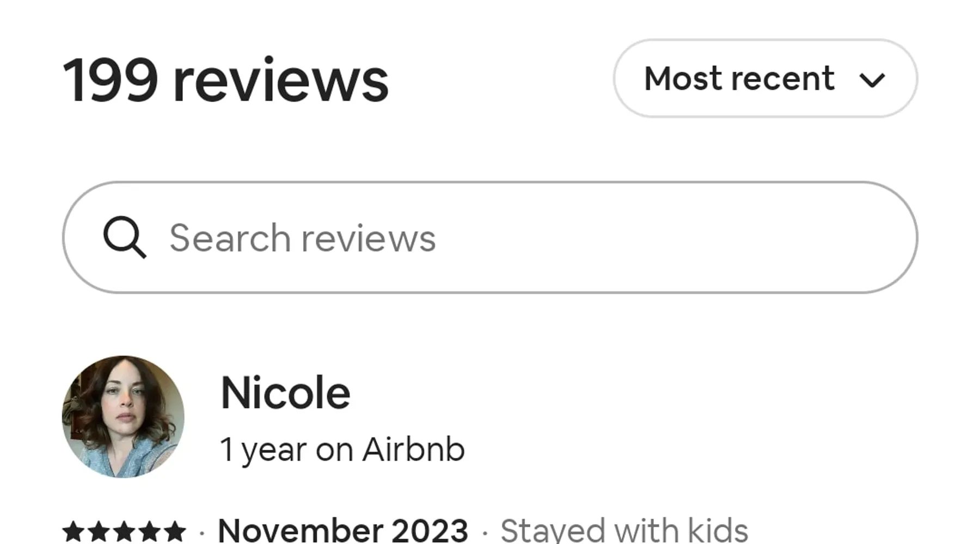Click the fourth star in Nicole's rating
The image size is (980, 544).
pos(150,531)
